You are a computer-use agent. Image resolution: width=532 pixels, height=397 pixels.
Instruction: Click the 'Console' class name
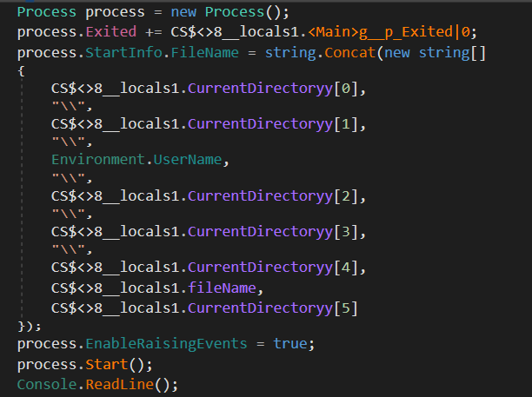[47, 385]
